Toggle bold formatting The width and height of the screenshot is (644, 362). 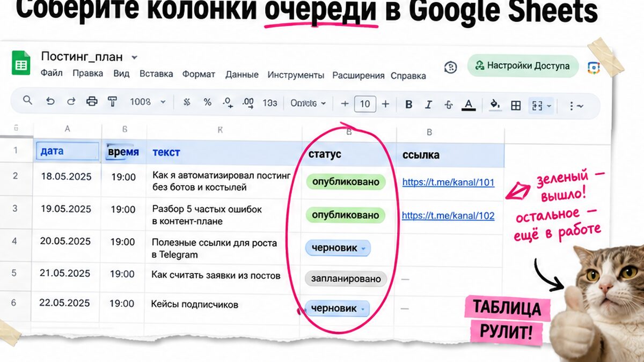click(408, 105)
